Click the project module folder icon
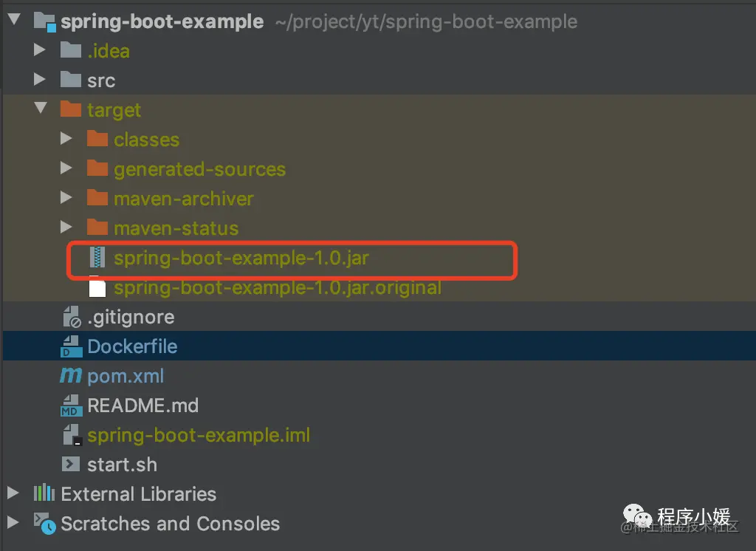Viewport: 756px width, 551px height. click(x=45, y=22)
